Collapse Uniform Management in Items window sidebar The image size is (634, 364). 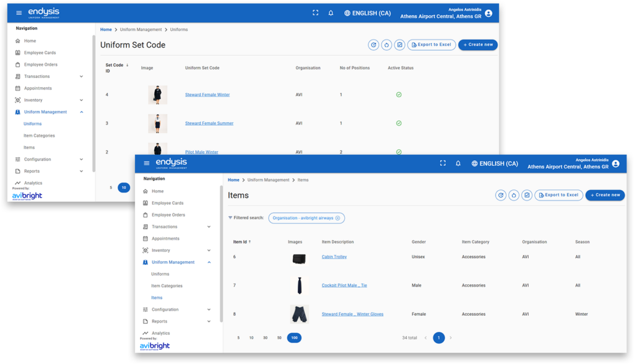209,262
